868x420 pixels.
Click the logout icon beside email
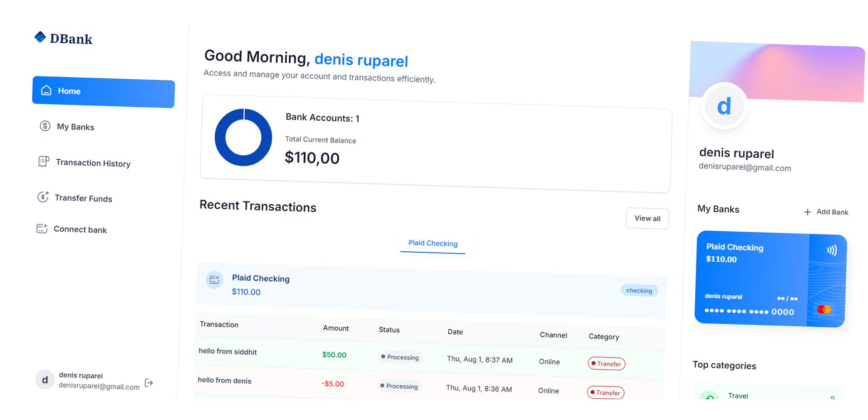click(149, 383)
